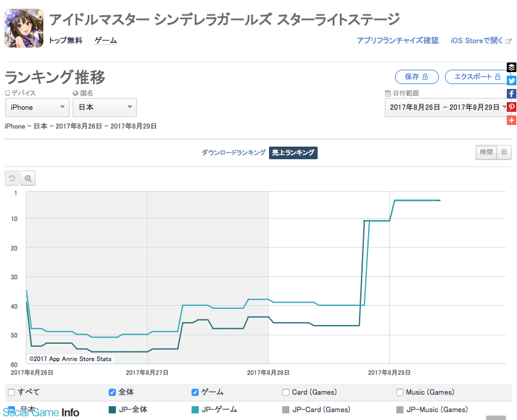Click the app title text
517x420 pixels.
(x=224, y=19)
